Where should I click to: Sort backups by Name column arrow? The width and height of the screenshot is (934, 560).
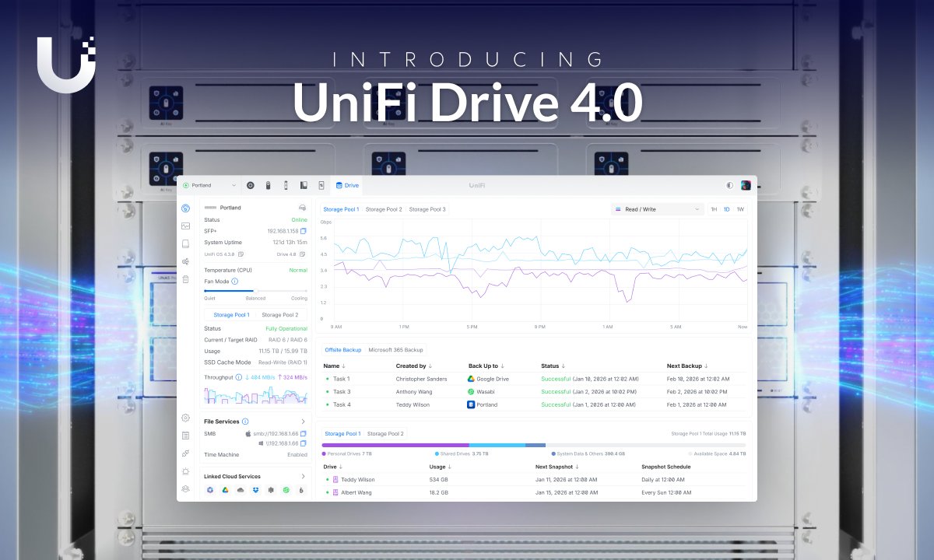(344, 366)
